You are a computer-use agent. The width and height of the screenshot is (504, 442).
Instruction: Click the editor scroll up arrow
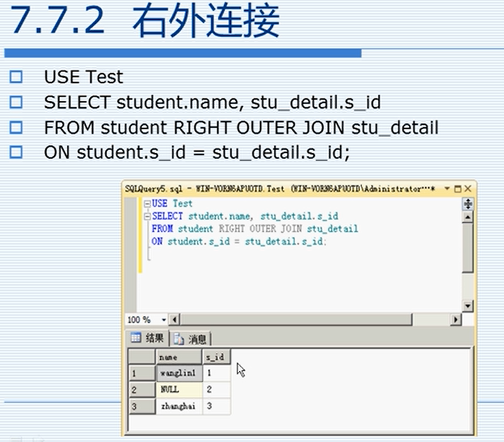[x=468, y=218]
